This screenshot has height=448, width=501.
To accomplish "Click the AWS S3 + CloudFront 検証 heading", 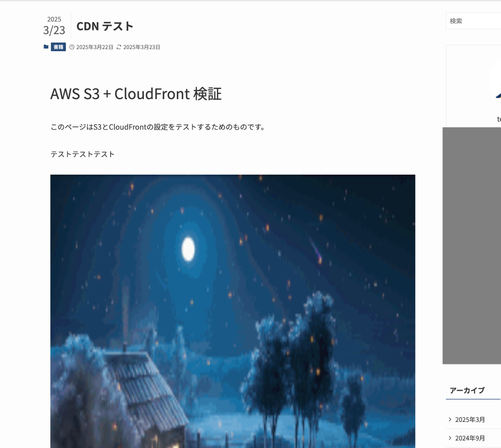I will point(136,94).
